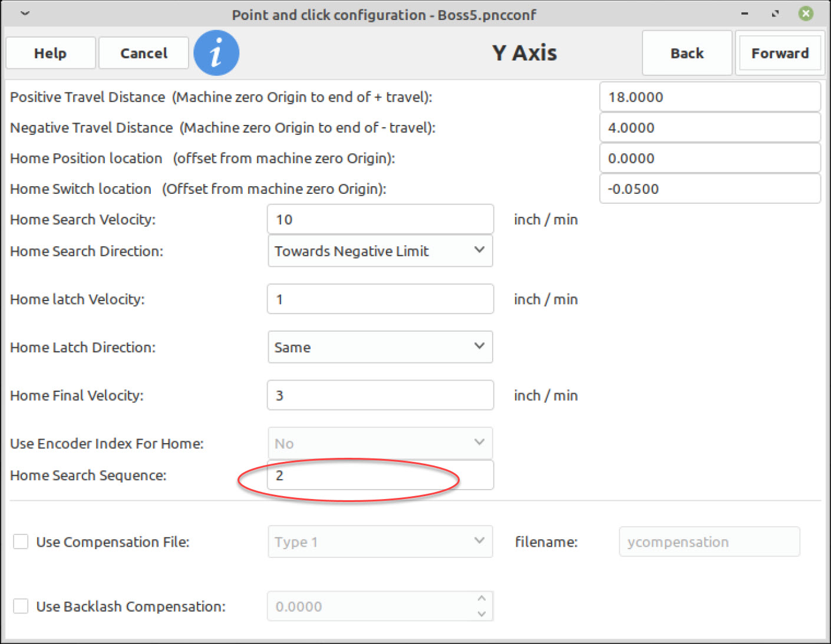Open the window menu arrow in title bar

click(25, 13)
